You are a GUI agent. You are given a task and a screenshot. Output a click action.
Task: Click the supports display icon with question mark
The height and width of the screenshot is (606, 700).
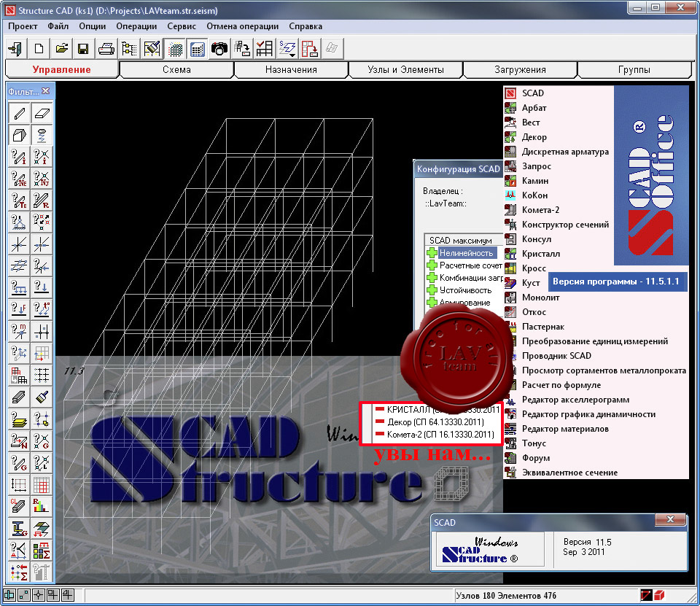pos(19,222)
